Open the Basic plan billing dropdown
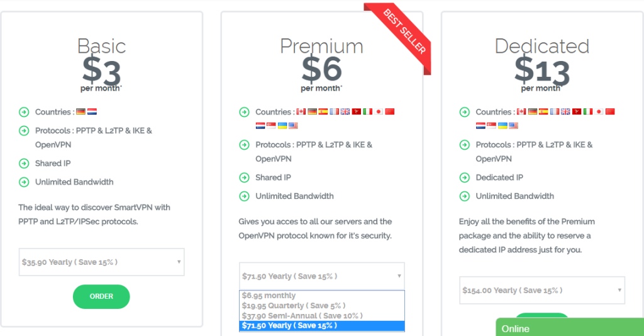 [101, 262]
